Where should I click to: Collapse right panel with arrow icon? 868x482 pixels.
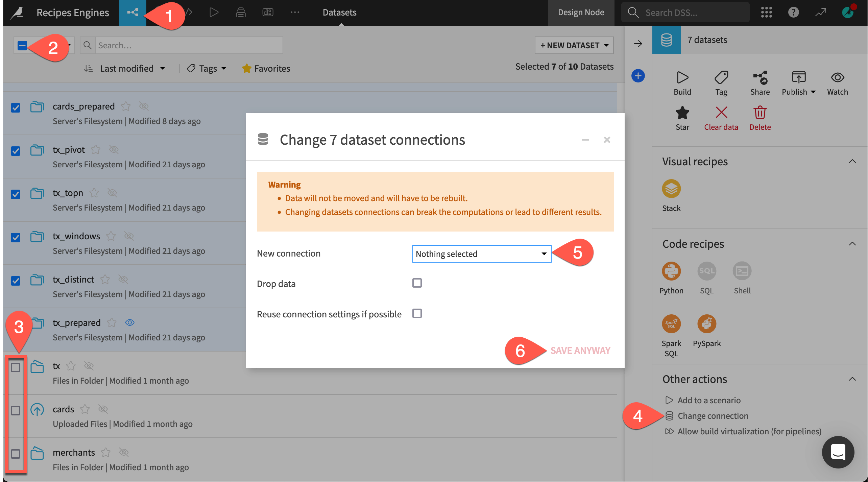[638, 44]
